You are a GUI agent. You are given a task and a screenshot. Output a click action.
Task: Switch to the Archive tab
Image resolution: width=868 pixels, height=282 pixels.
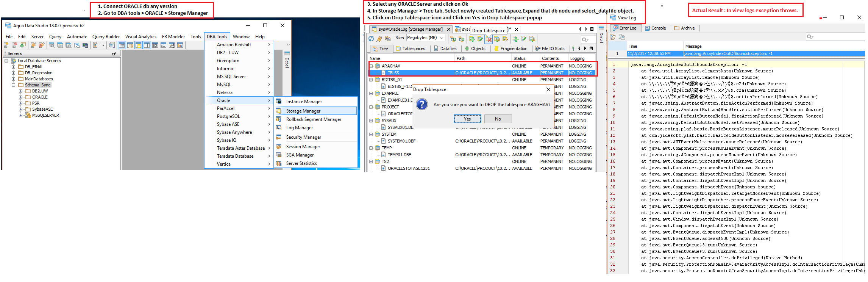(684, 28)
